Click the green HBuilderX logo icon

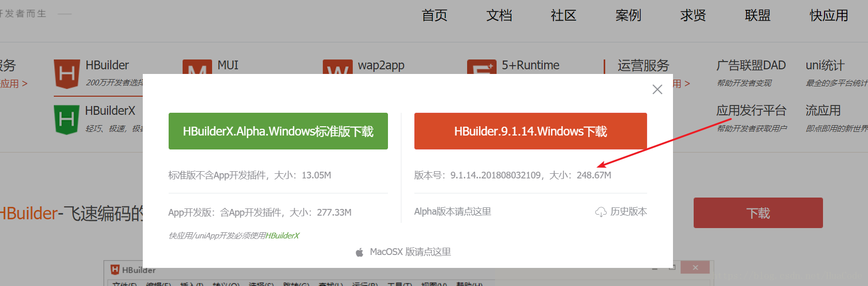[67, 119]
